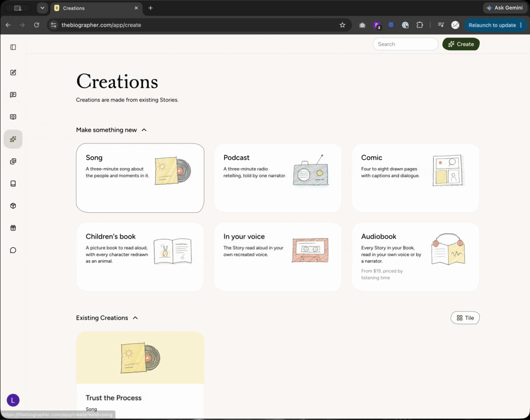Open the compose pencil icon in sidebar

pyautogui.click(x=13, y=72)
